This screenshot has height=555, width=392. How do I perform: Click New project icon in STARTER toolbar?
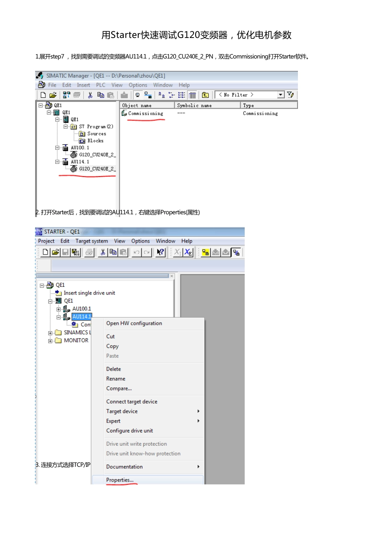point(45,252)
